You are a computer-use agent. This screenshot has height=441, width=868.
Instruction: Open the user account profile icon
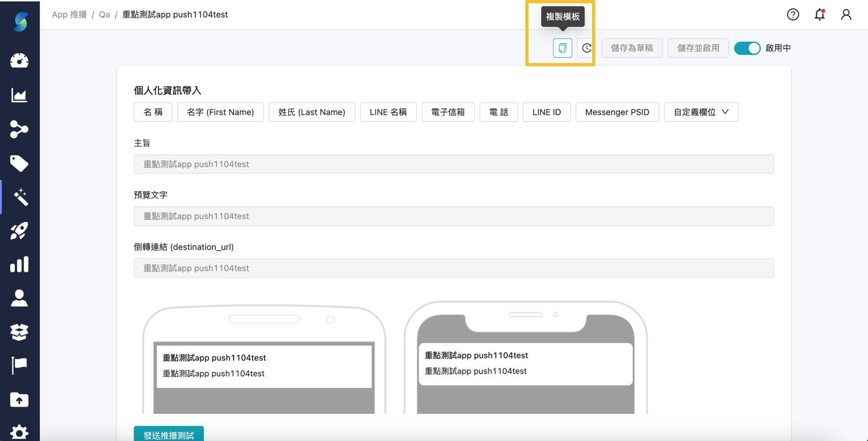point(846,14)
